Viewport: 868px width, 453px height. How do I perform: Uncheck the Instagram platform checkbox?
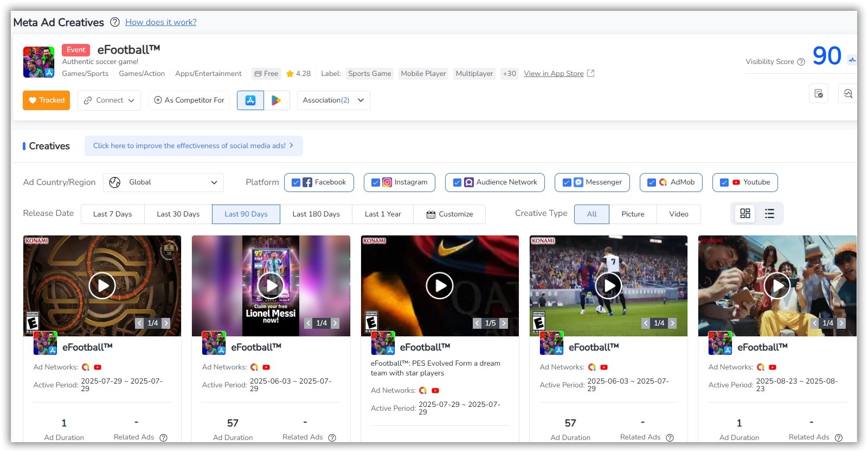click(375, 183)
